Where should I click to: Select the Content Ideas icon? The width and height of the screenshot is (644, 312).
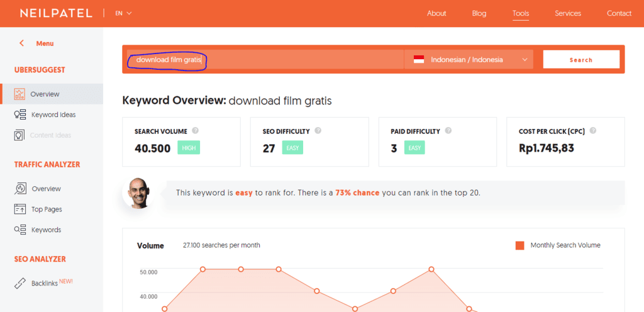(19, 135)
